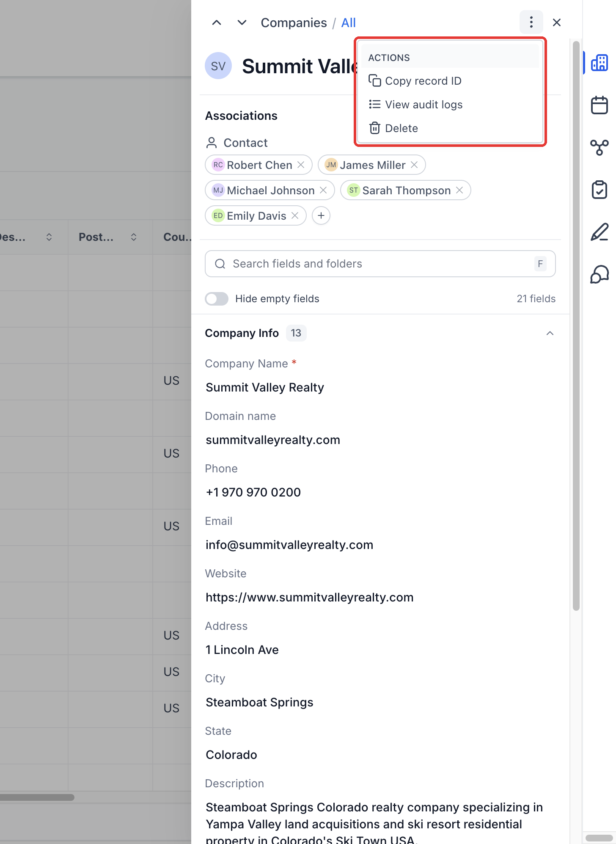Open Robert Chen contact chip
The image size is (616, 844).
pyautogui.click(x=259, y=165)
